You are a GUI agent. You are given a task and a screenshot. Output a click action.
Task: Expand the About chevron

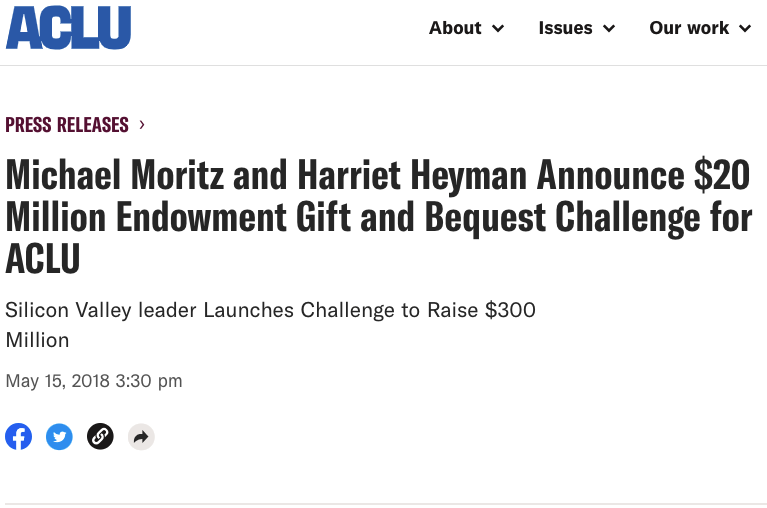498,29
